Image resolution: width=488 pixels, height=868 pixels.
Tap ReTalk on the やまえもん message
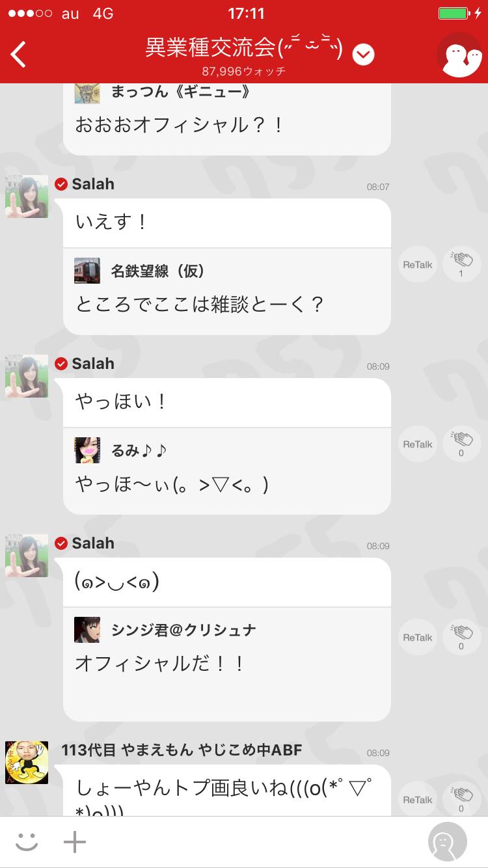417,800
